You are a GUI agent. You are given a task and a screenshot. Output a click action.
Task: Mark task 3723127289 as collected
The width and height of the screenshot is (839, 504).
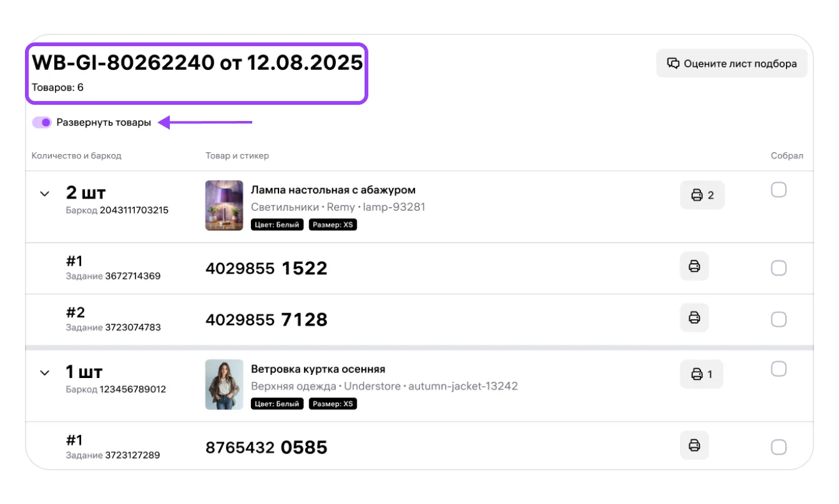(778, 447)
